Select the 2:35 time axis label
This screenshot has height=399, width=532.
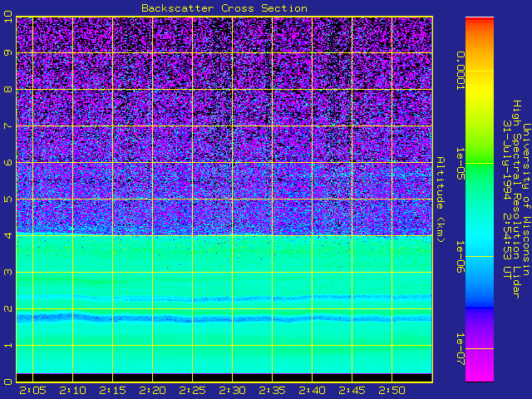(x=272, y=391)
